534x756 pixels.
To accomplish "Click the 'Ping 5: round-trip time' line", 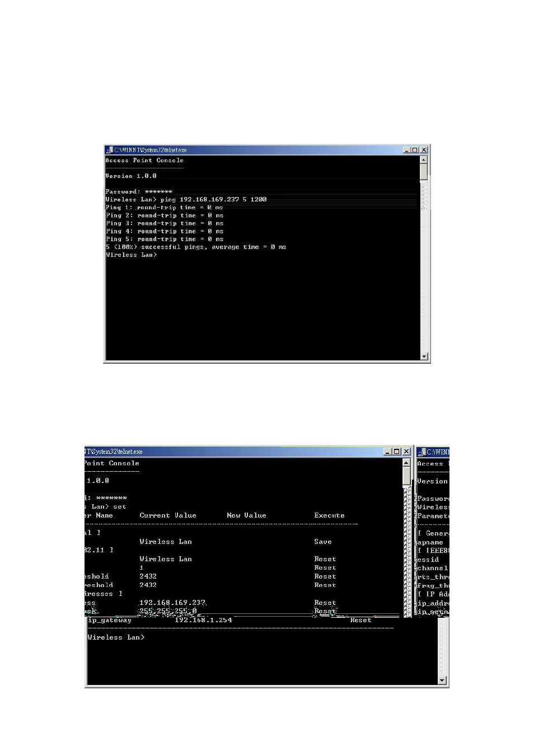I will 165,238.
